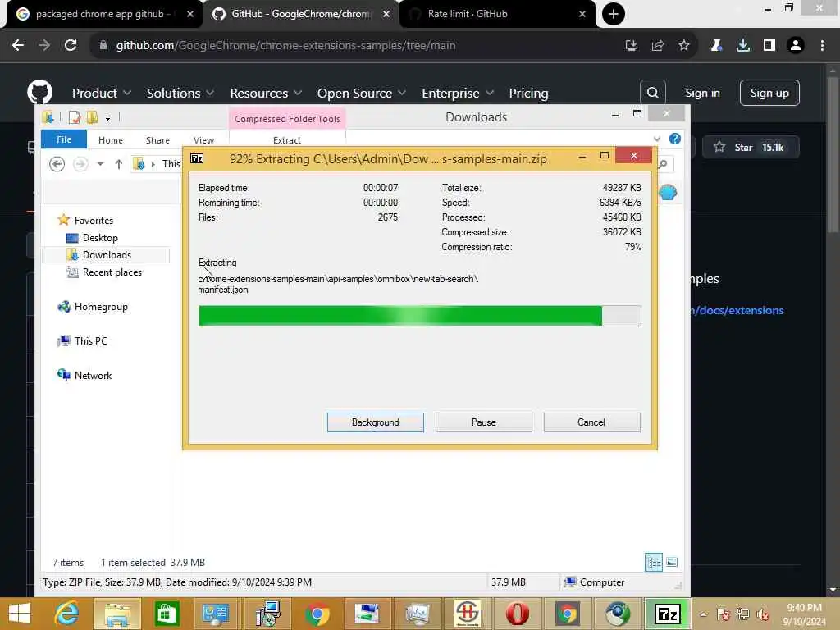
Task: Click the green extraction progress bar
Action: tap(419, 316)
